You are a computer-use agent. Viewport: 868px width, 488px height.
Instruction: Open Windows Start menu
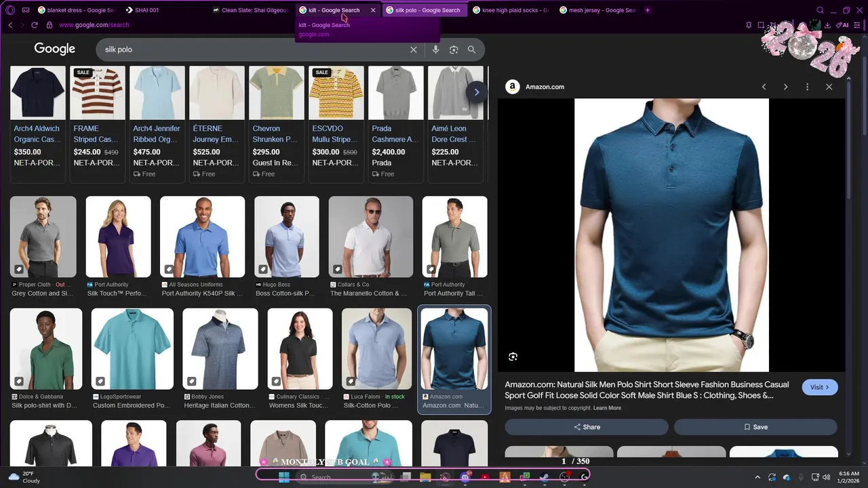(x=284, y=477)
